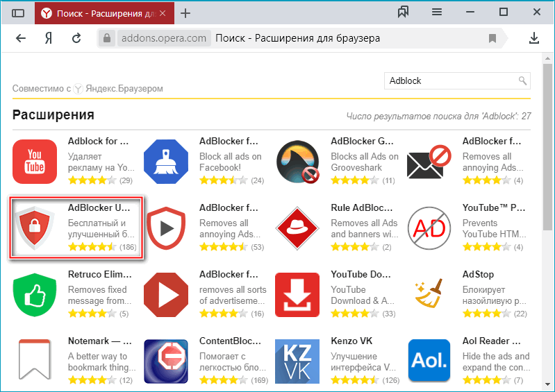Viewport: 555px width, 392px height.
Task: Open the play-shield AdBlocker icon
Action: click(x=166, y=228)
